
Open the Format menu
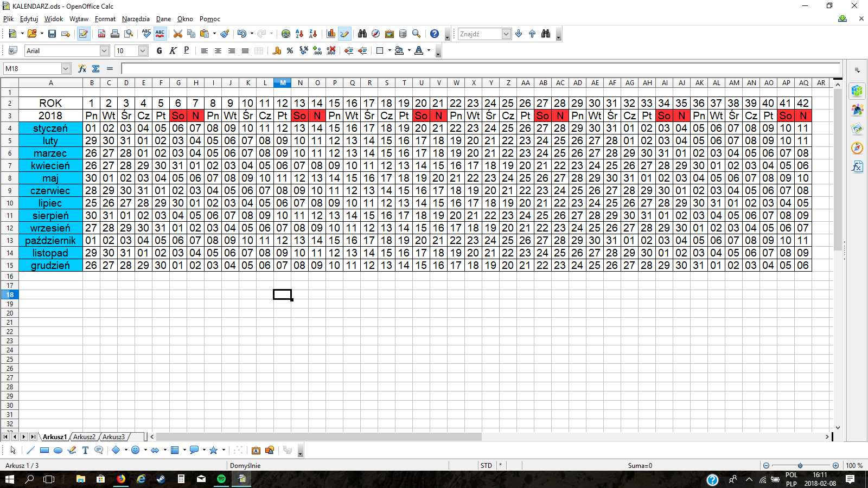(x=105, y=18)
